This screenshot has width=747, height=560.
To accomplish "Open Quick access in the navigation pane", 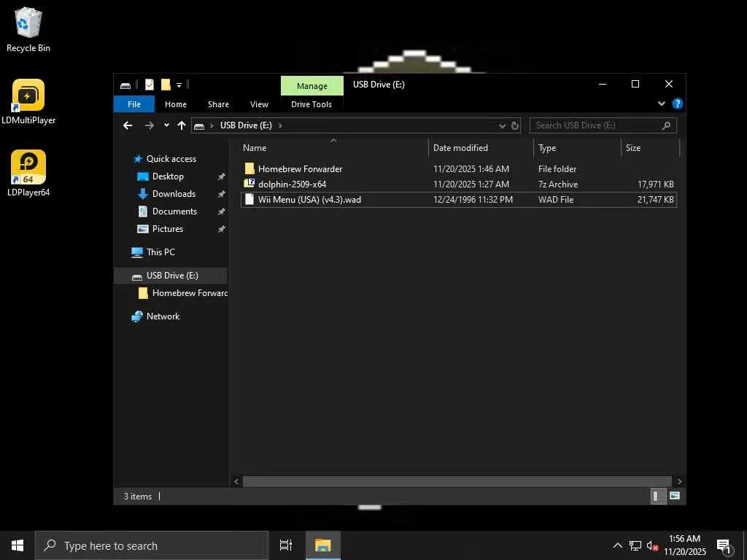I will [171, 159].
